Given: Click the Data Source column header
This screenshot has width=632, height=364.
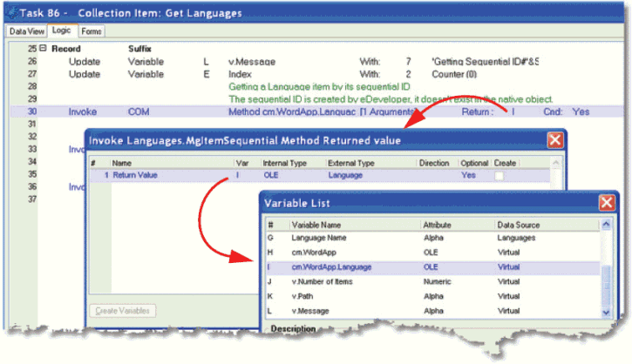Looking at the screenshot, I should coord(520,224).
